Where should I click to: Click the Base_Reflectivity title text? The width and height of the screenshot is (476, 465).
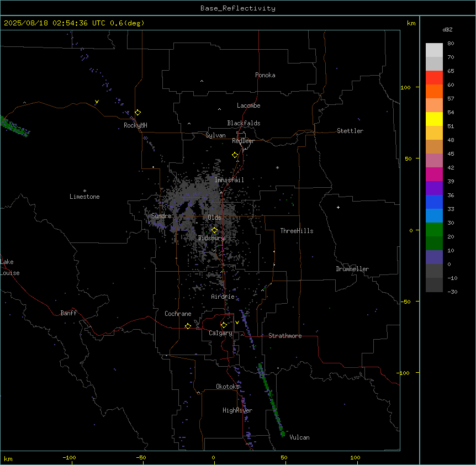tap(238, 8)
